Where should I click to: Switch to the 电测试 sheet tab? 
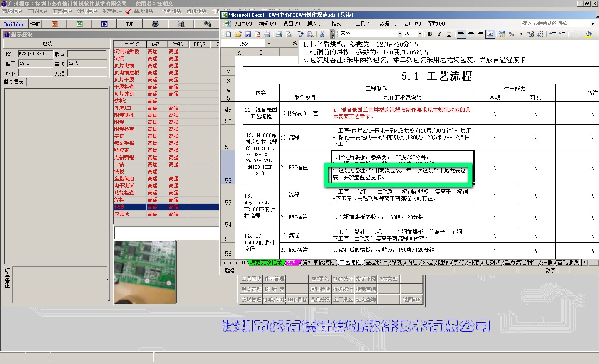(492, 263)
